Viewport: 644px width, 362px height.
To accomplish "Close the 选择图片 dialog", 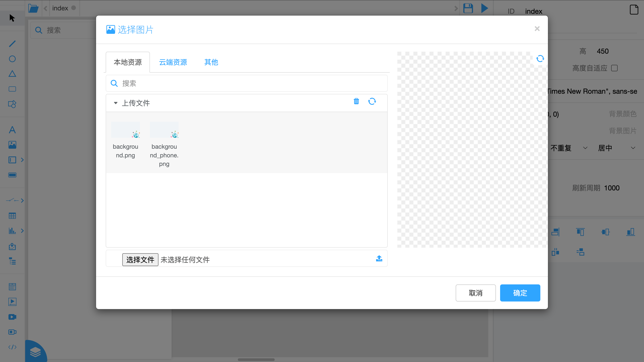I will point(537,29).
